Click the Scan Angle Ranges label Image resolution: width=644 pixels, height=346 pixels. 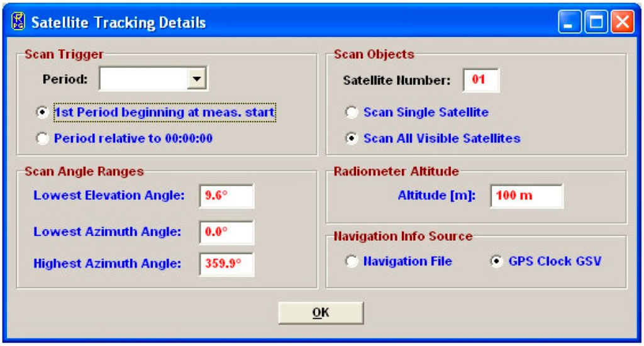(x=84, y=171)
